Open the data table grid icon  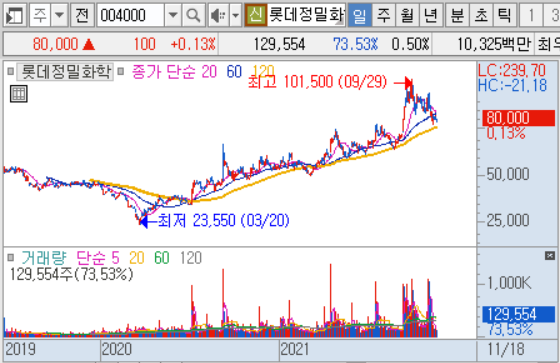19,94
